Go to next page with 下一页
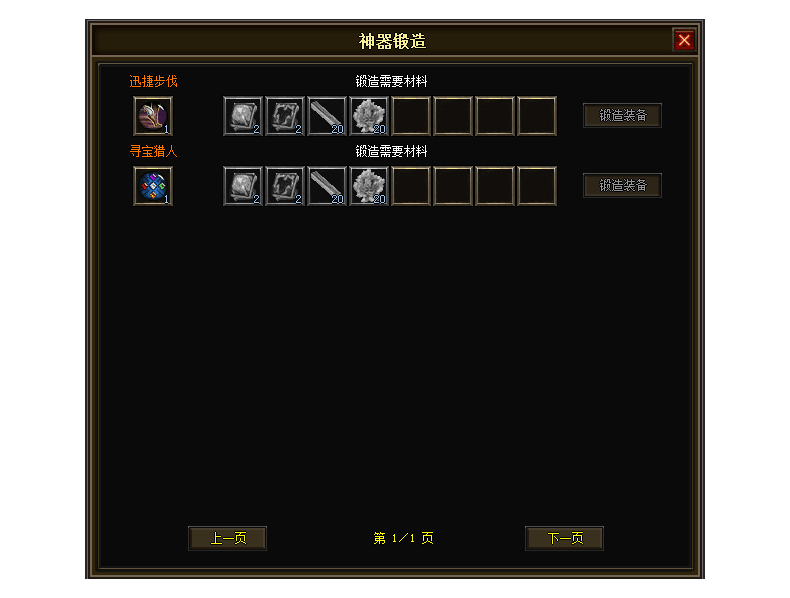790x598 pixels. point(565,539)
